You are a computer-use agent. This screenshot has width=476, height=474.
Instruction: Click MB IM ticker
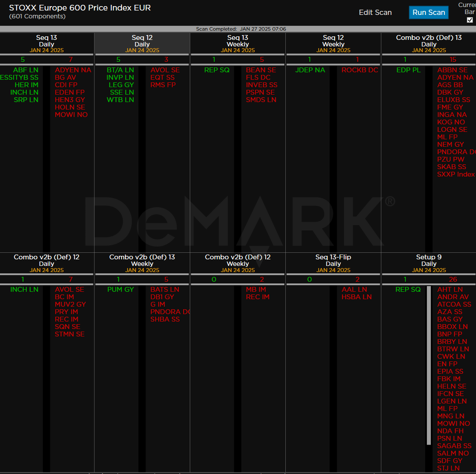pos(256,290)
